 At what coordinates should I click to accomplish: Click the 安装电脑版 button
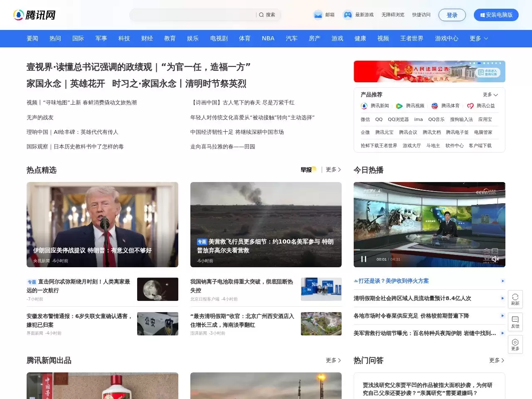tap(496, 15)
